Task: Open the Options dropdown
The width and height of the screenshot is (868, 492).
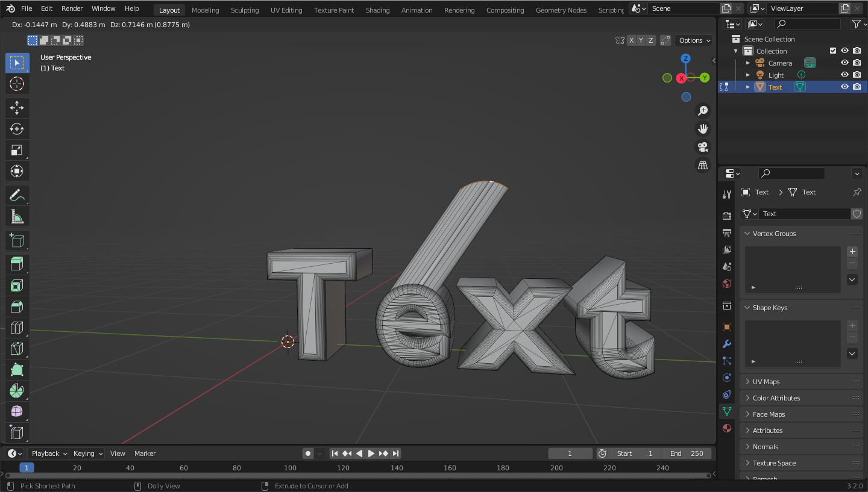Action: point(694,40)
